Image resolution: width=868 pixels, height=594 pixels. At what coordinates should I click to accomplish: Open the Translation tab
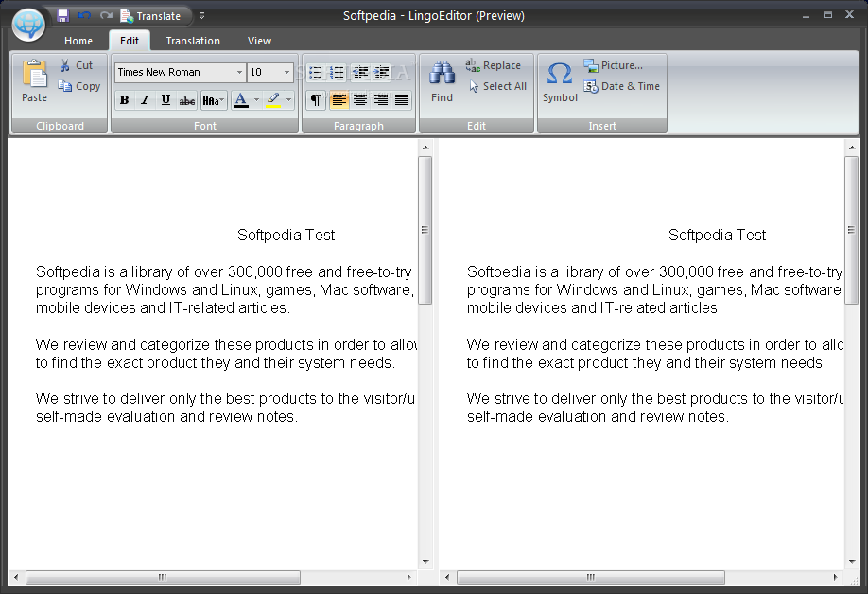[193, 41]
